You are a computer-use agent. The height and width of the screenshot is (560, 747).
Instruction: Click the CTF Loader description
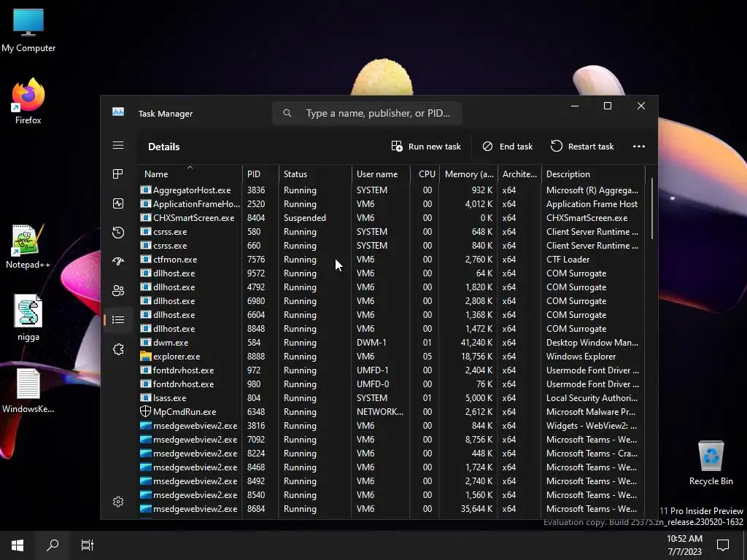568,259
